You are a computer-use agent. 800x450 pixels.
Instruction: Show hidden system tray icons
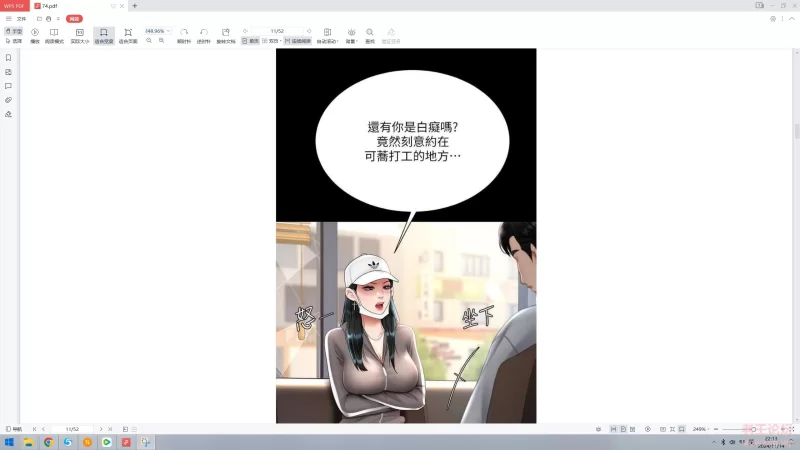pos(713,442)
